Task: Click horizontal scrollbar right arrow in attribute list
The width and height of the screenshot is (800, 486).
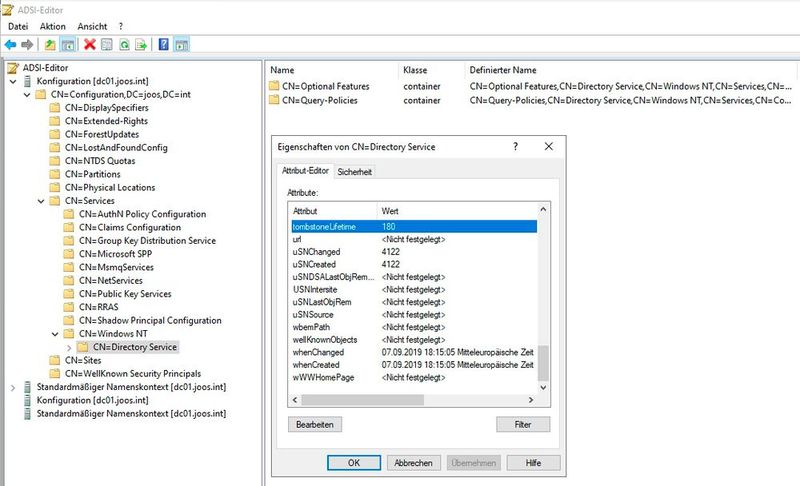Action: [531, 400]
